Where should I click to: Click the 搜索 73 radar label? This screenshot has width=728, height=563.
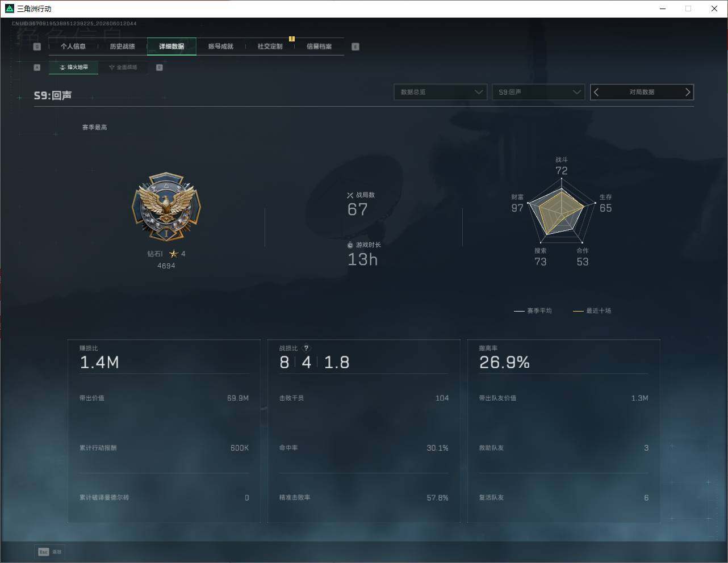tap(541, 257)
